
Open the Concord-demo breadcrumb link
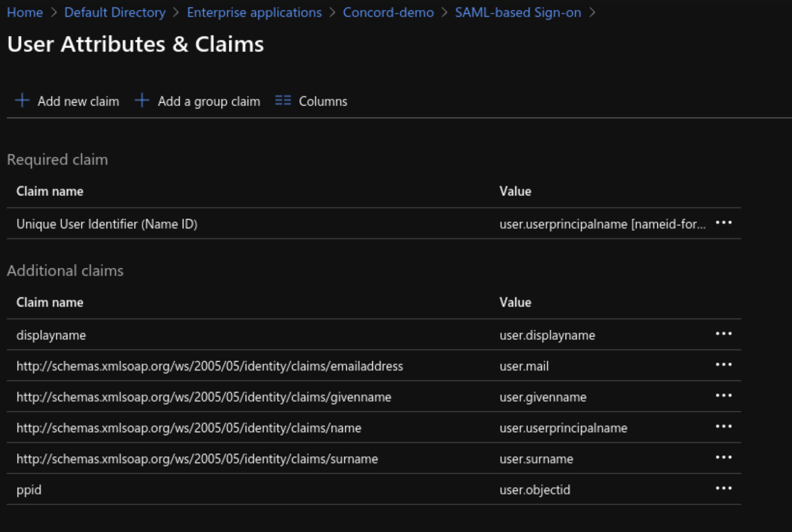point(388,12)
